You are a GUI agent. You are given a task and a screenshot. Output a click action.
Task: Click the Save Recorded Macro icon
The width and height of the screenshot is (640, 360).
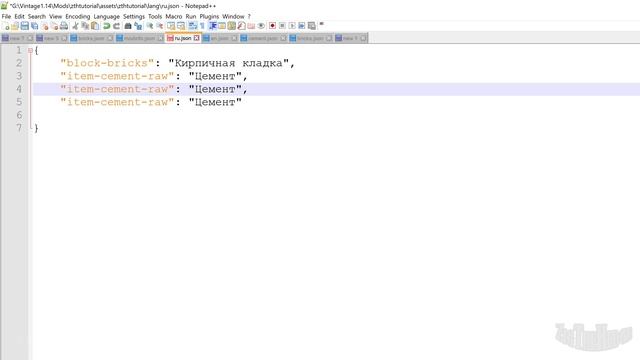pyautogui.click(x=312, y=26)
